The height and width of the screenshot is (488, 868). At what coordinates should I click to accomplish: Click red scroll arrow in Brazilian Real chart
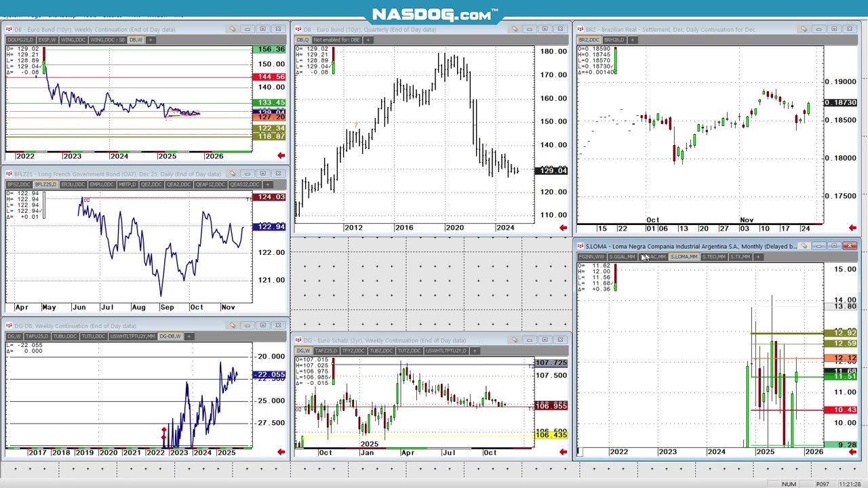point(852,228)
